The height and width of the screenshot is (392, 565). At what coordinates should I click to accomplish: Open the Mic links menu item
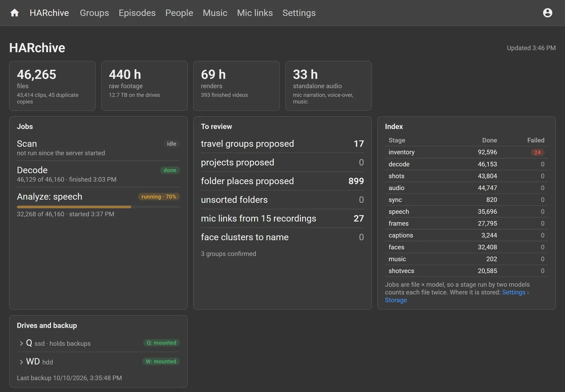point(255,13)
